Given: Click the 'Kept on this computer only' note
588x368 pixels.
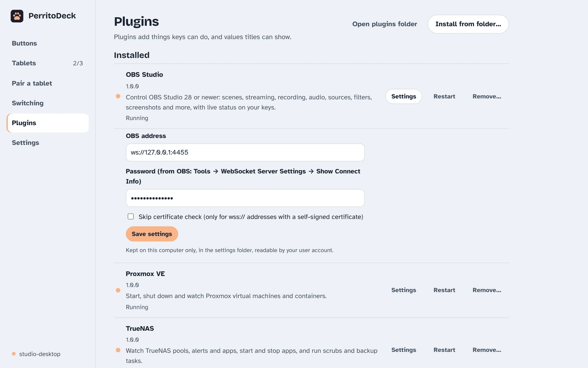Looking at the screenshot, I should [230, 250].
